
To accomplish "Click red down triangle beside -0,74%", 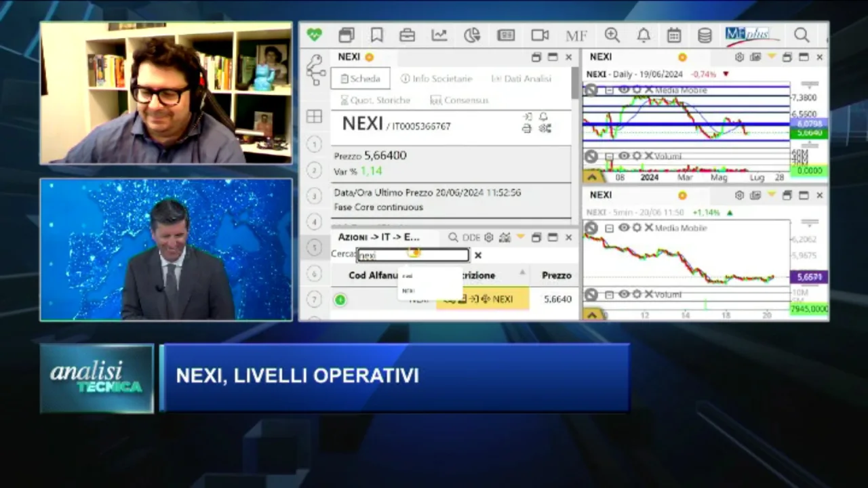I will [x=726, y=74].
